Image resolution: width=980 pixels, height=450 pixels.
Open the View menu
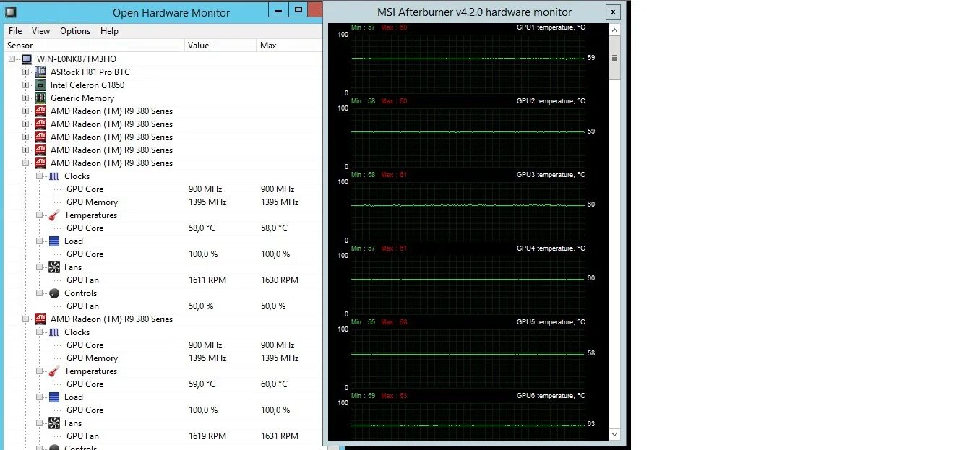coord(40,31)
